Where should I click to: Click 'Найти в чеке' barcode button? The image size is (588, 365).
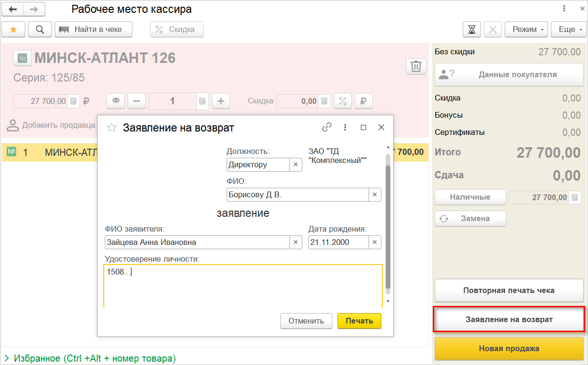[93, 30]
